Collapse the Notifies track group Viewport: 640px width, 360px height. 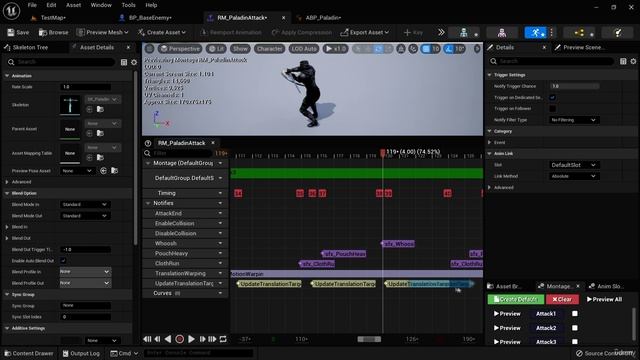pyautogui.click(x=148, y=203)
